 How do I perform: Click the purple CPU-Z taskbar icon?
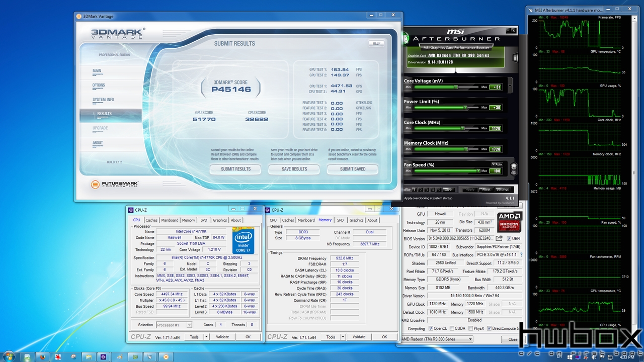coord(103,357)
